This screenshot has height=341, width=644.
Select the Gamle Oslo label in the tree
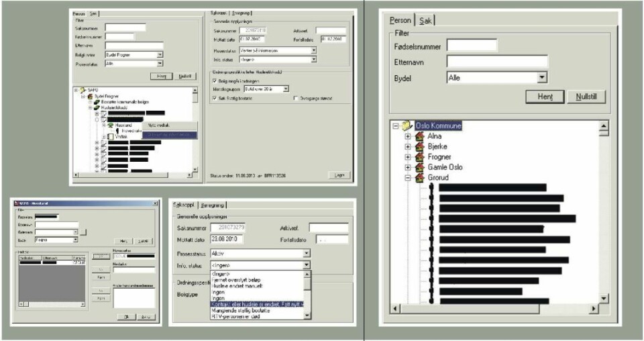pyautogui.click(x=445, y=167)
